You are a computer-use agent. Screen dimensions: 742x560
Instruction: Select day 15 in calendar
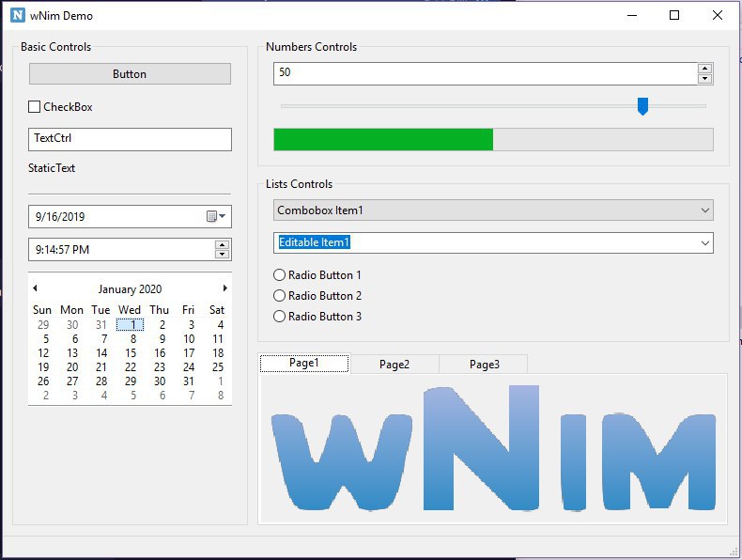[131, 353]
